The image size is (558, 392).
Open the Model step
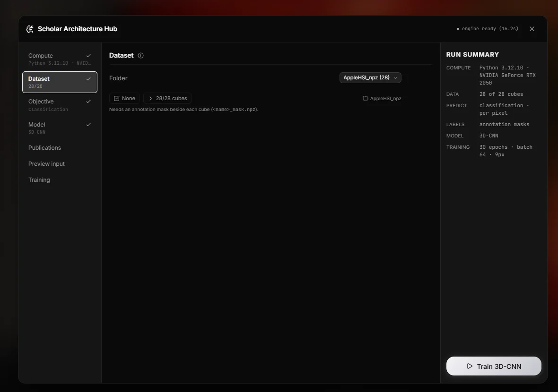60,128
